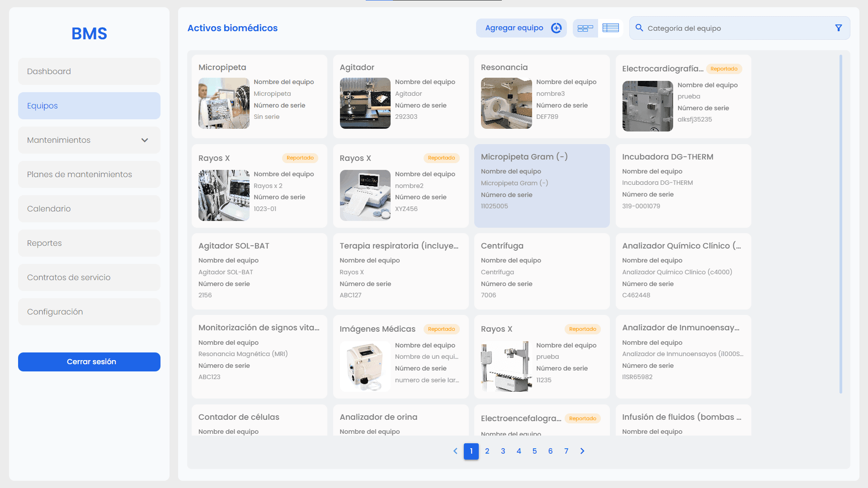Viewport: 868px width, 488px height.
Task: Open the Micropipeta Gram (-) card title
Action: point(524,157)
